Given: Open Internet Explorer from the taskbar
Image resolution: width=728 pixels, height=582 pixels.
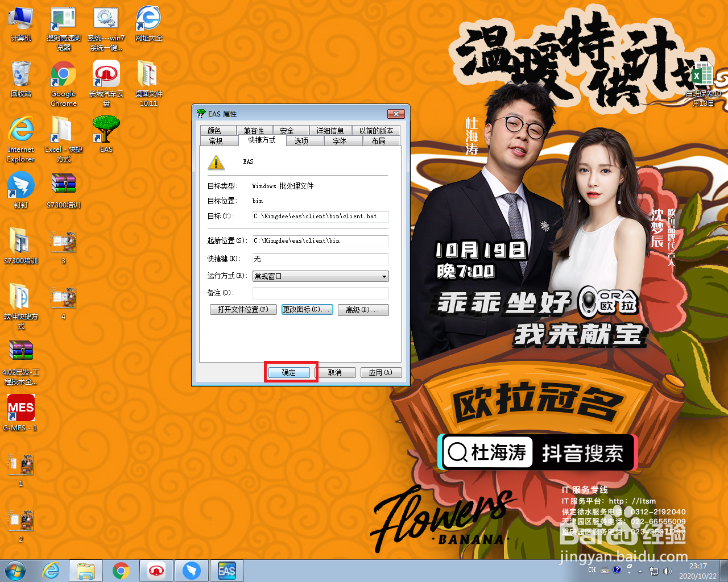Looking at the screenshot, I should click(x=51, y=571).
